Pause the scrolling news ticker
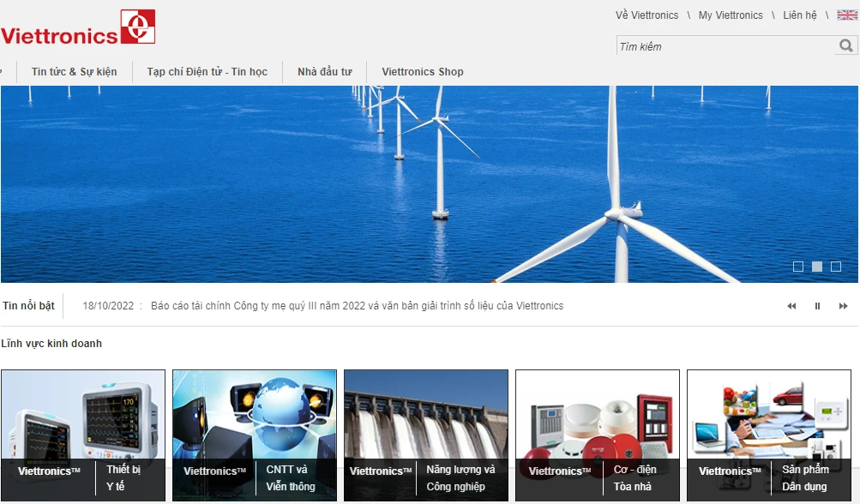This screenshot has height=504, width=860. 816,305
